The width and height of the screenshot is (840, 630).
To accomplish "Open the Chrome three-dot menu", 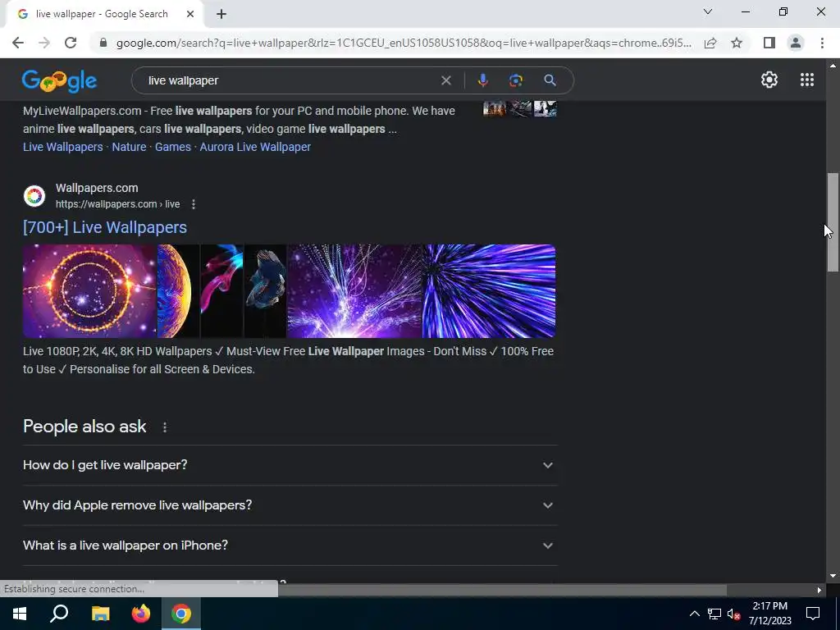I will (822, 43).
